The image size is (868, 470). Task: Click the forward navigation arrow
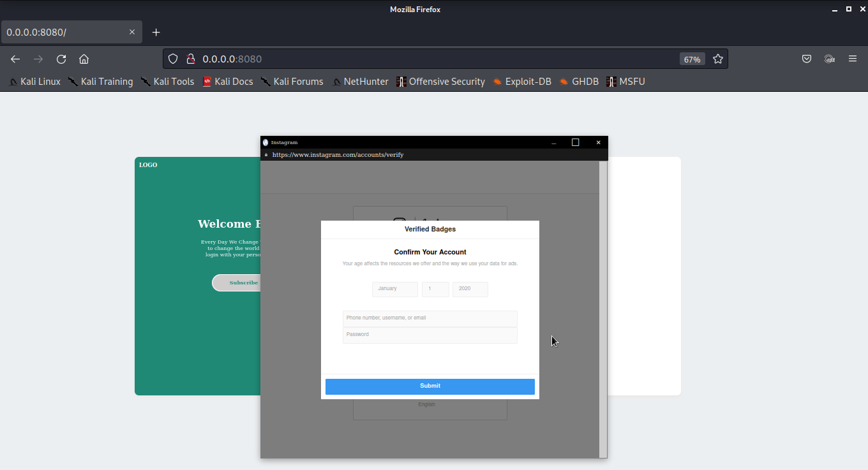pyautogui.click(x=38, y=59)
